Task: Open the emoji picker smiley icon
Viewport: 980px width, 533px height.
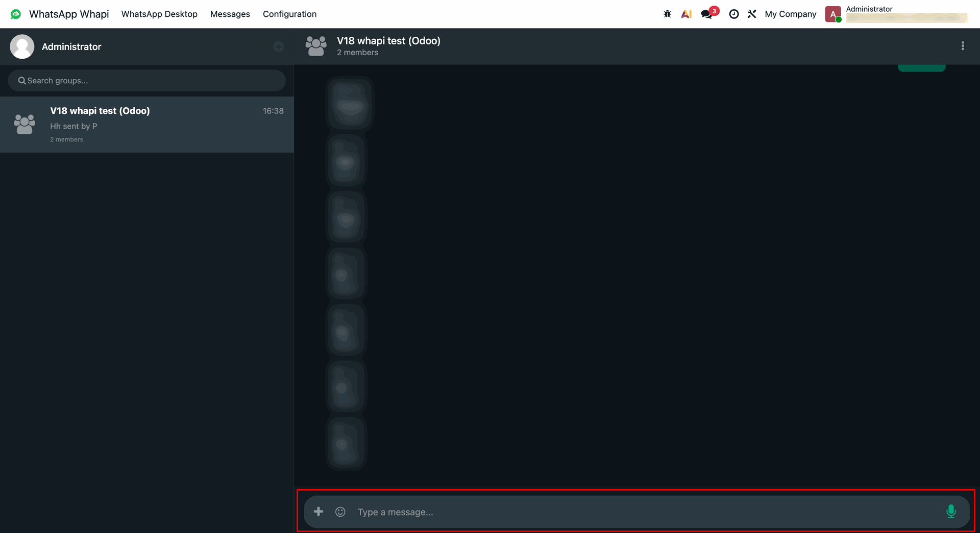Action: (x=340, y=512)
